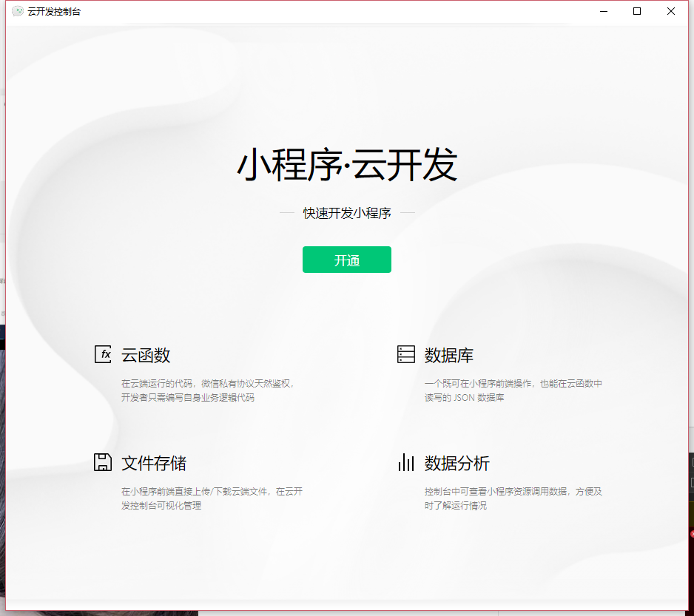Click the 快速开发小程序 subtitle
The height and width of the screenshot is (616, 694).
pos(347,213)
